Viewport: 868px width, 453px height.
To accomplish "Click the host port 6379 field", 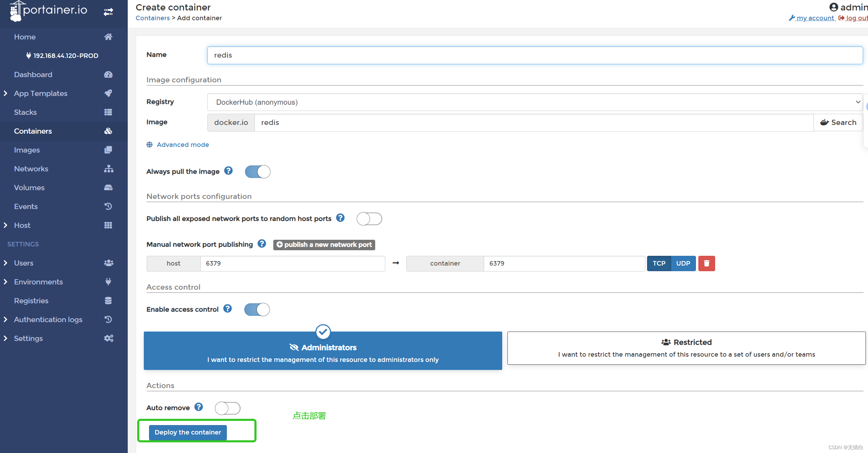I will click(292, 263).
